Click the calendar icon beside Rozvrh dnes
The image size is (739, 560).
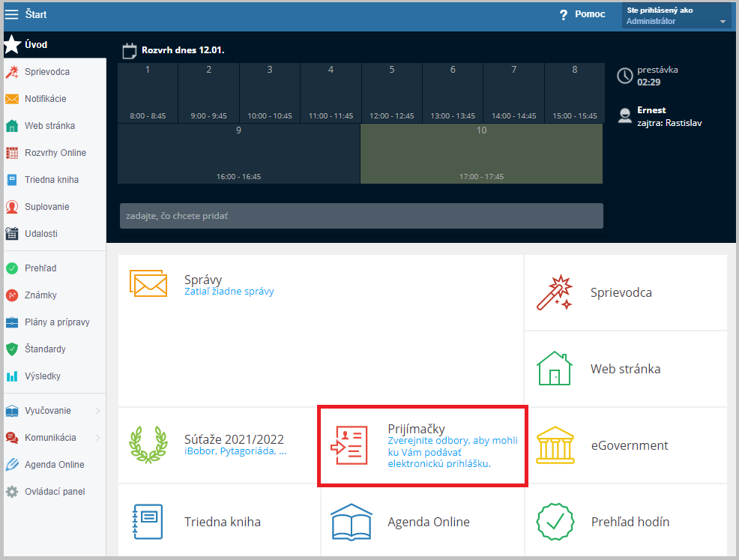point(129,51)
